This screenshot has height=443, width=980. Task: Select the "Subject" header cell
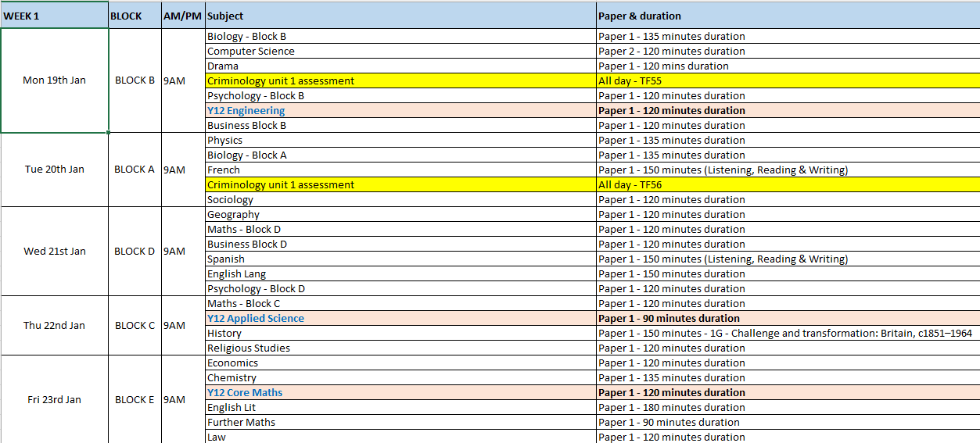[400, 16]
